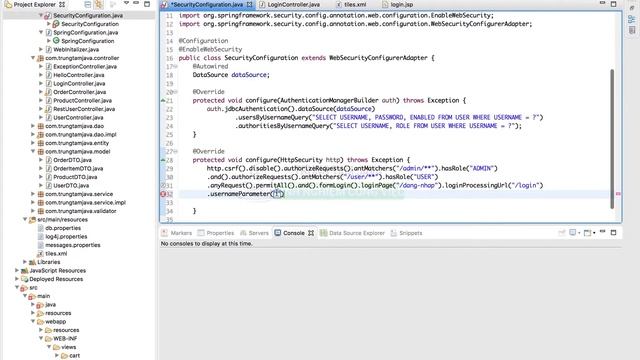Open the Markers view tab

pos(176,233)
